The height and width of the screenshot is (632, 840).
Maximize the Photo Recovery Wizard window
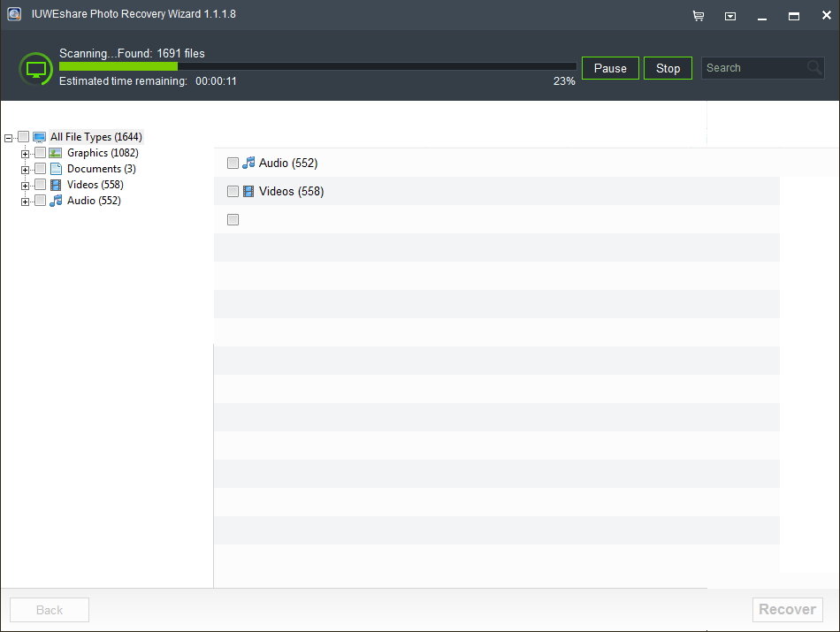pos(794,16)
